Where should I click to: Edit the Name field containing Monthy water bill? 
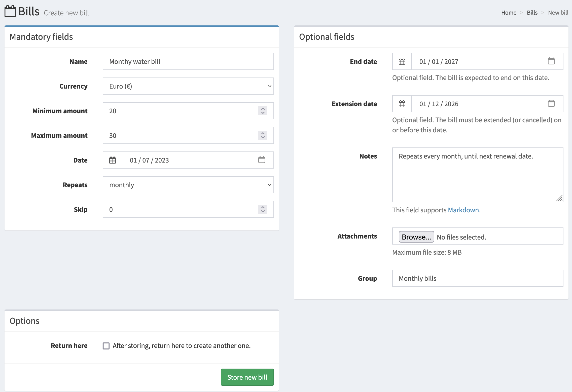click(x=188, y=61)
